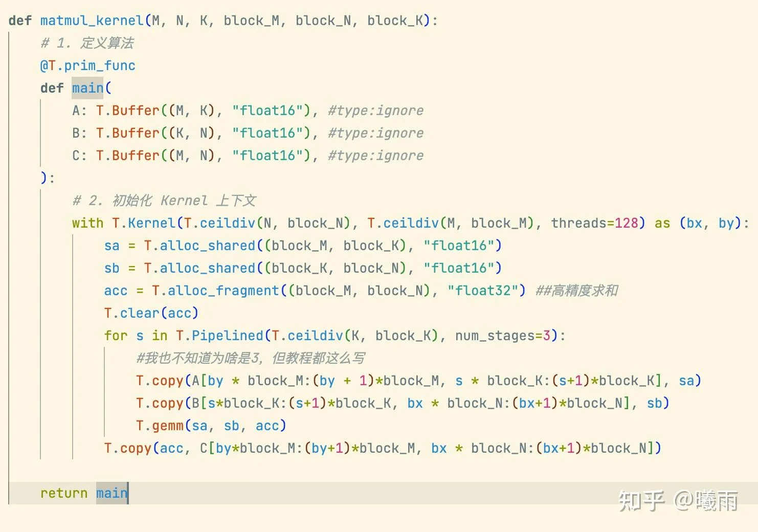
Task: Click 'main' in the 'def main(' line
Action: pyautogui.click(x=87, y=88)
